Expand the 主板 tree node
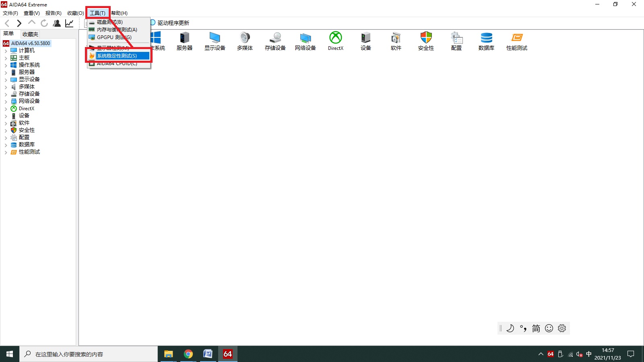The width and height of the screenshot is (644, 362). point(6,58)
